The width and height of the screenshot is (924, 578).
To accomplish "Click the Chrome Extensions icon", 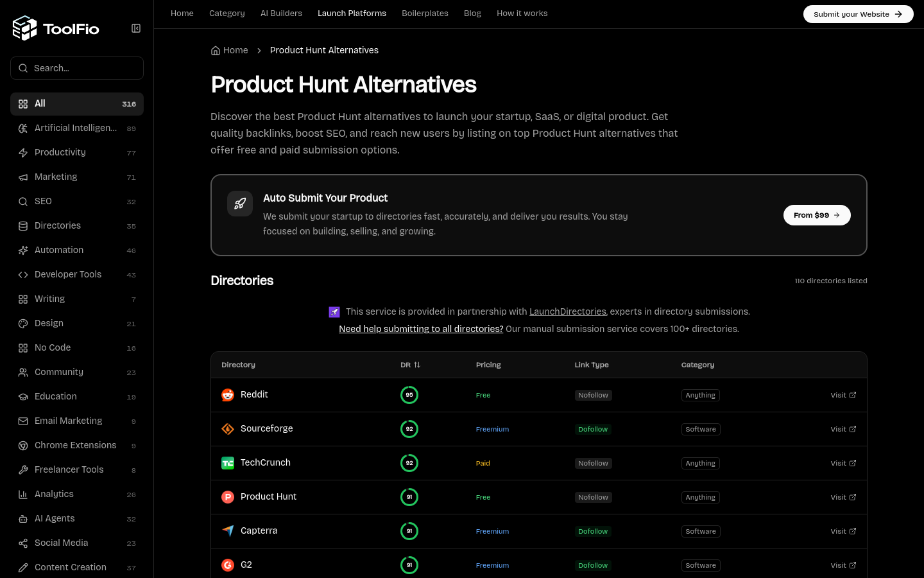I will click(x=23, y=446).
